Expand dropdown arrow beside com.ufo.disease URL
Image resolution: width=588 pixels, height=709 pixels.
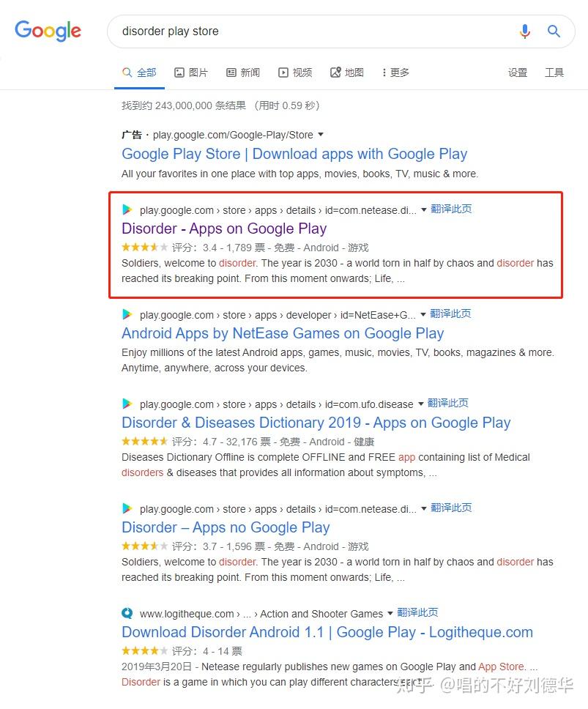click(x=420, y=404)
